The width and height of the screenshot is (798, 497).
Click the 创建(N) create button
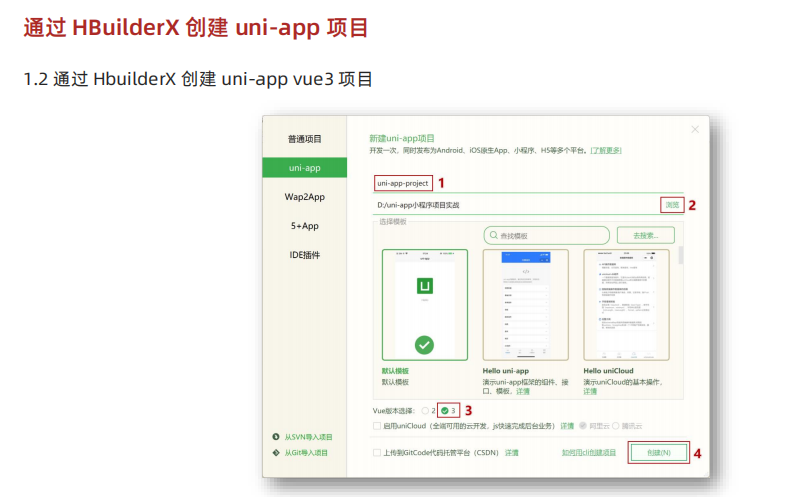[x=659, y=452]
